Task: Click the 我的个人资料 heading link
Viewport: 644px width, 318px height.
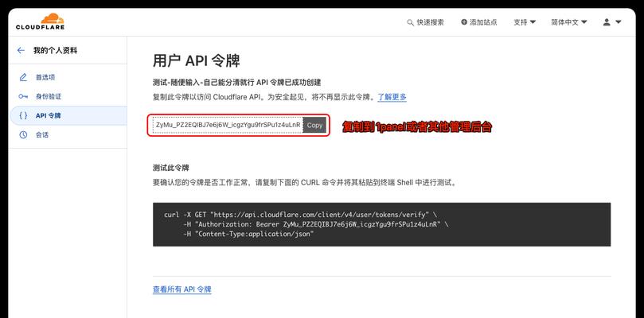Action: pos(55,50)
